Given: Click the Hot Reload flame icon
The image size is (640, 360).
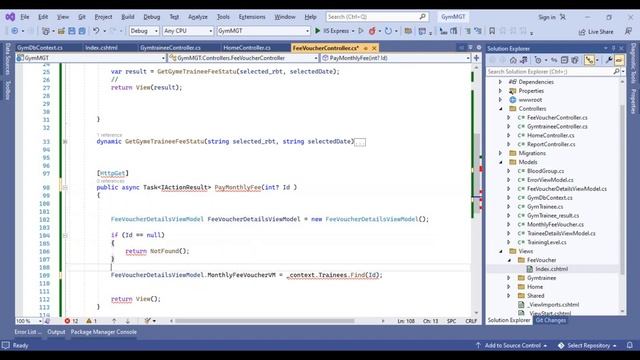Looking at the screenshot, I should [372, 31].
